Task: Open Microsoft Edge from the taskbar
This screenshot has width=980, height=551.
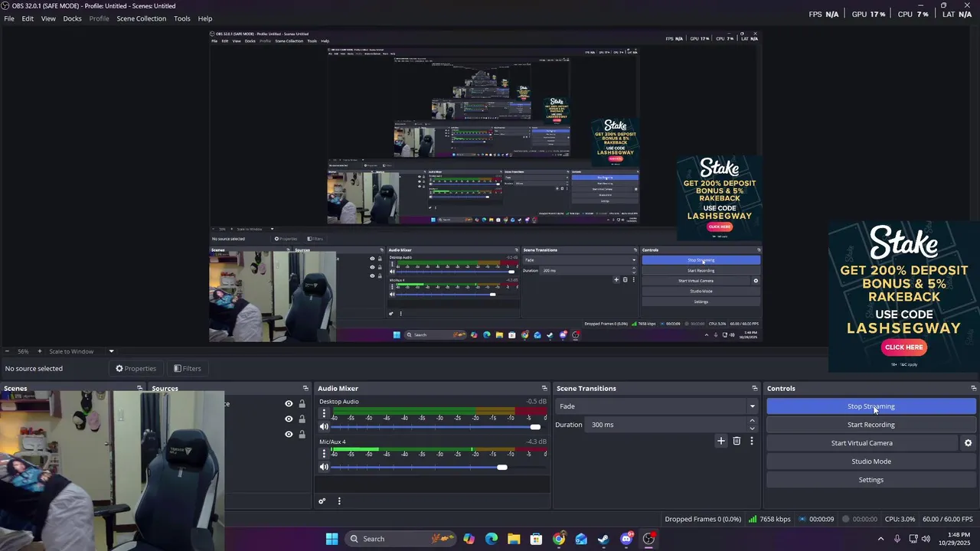Action: pos(492,539)
